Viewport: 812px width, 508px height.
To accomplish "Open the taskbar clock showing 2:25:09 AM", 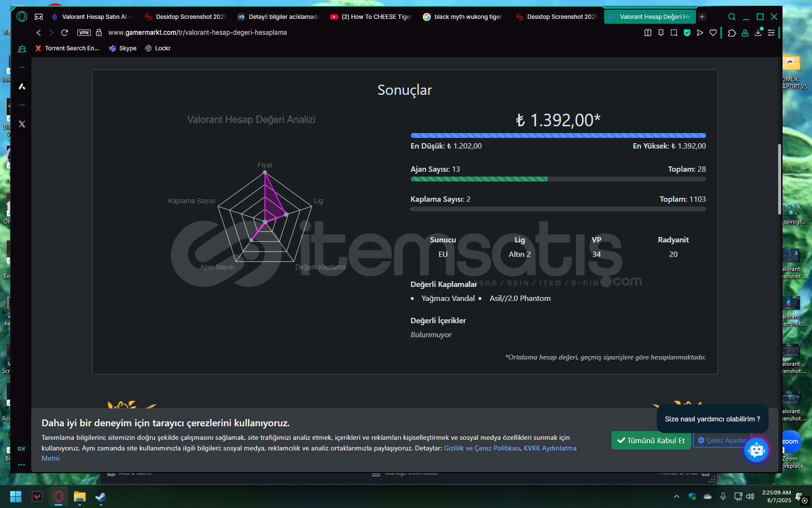I will 776,496.
